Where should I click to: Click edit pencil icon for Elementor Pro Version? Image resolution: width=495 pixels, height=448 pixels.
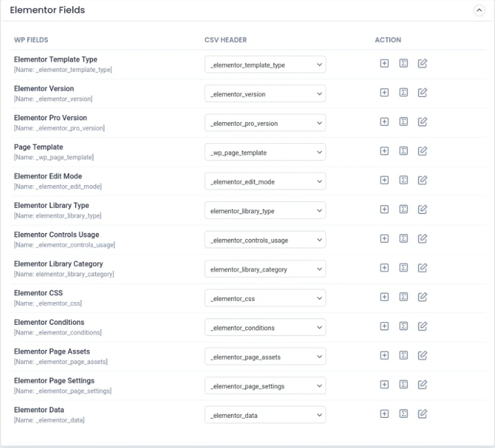click(423, 123)
